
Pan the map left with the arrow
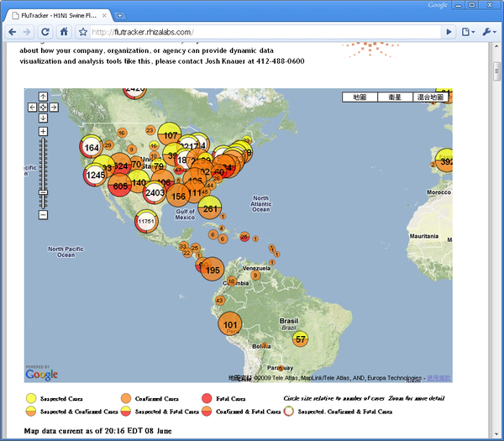32,107
